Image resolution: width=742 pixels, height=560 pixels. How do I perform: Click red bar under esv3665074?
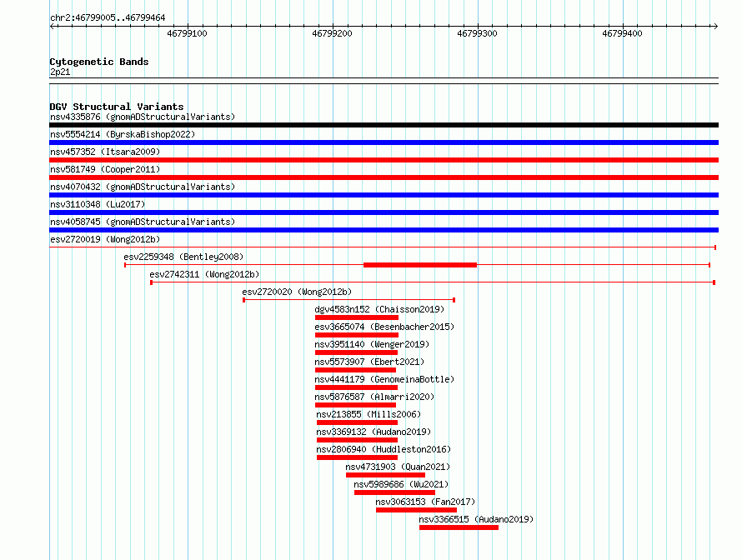[x=357, y=335]
